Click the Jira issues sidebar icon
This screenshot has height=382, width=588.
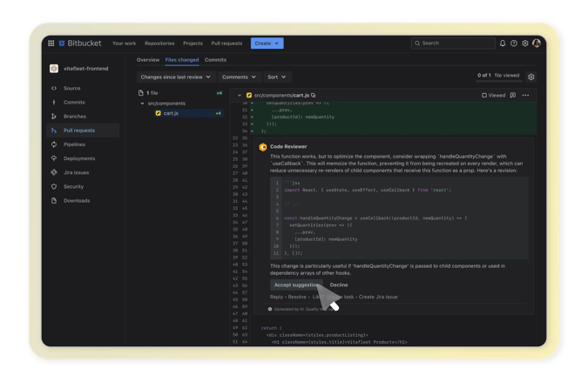(54, 172)
